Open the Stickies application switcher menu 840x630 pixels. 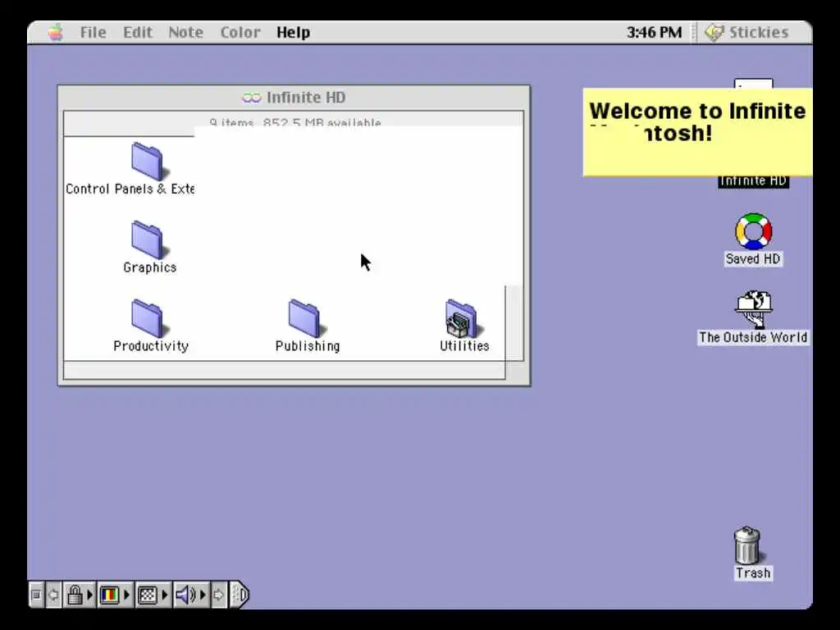(x=746, y=33)
